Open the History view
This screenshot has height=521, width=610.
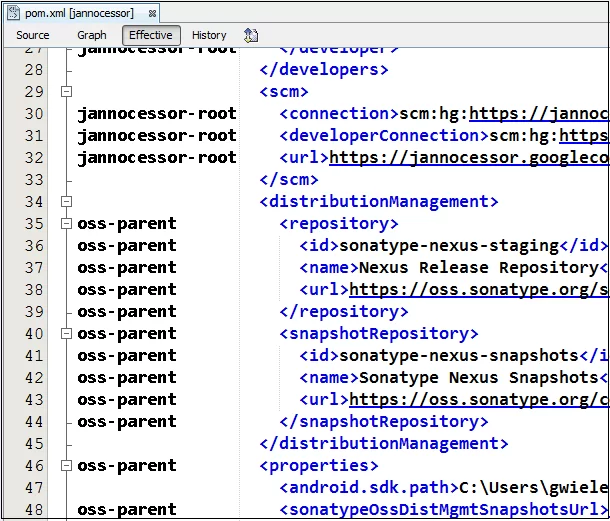pyautogui.click(x=209, y=35)
